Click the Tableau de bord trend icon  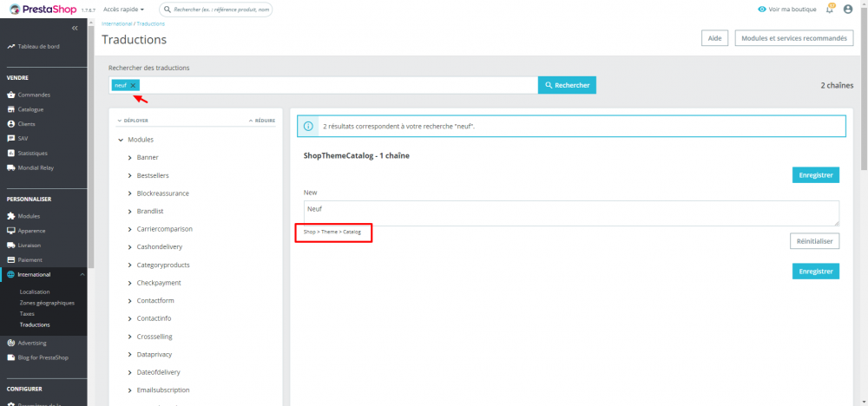tap(11, 47)
